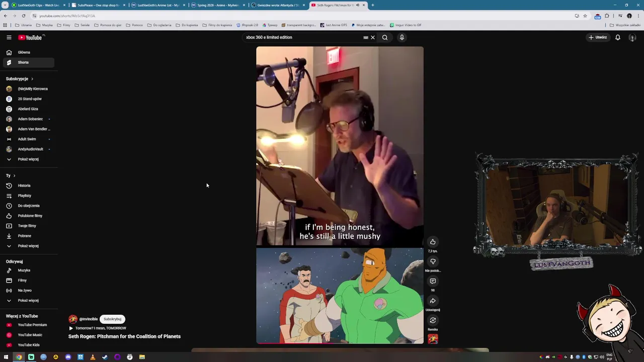644x362 pixels.
Task: Clear the search query with X
Action: (373, 37)
